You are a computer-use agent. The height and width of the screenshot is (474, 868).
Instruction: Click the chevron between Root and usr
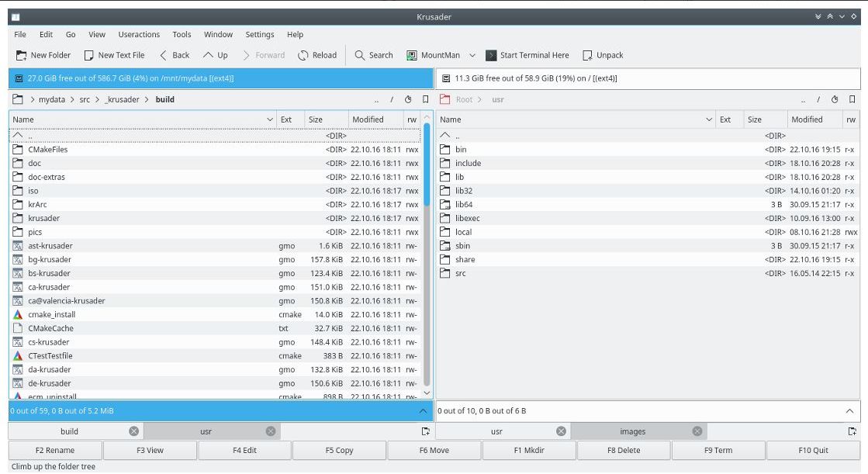pos(480,99)
